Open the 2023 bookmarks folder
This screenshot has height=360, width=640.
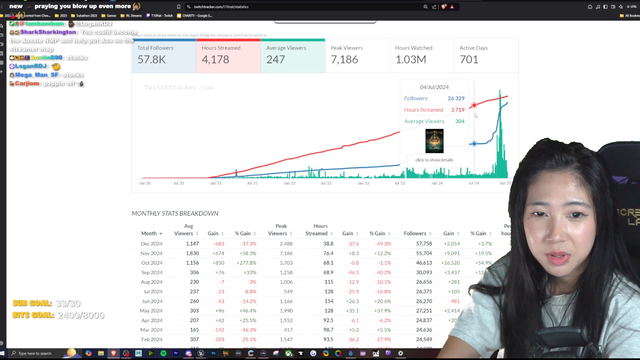tap(61, 16)
